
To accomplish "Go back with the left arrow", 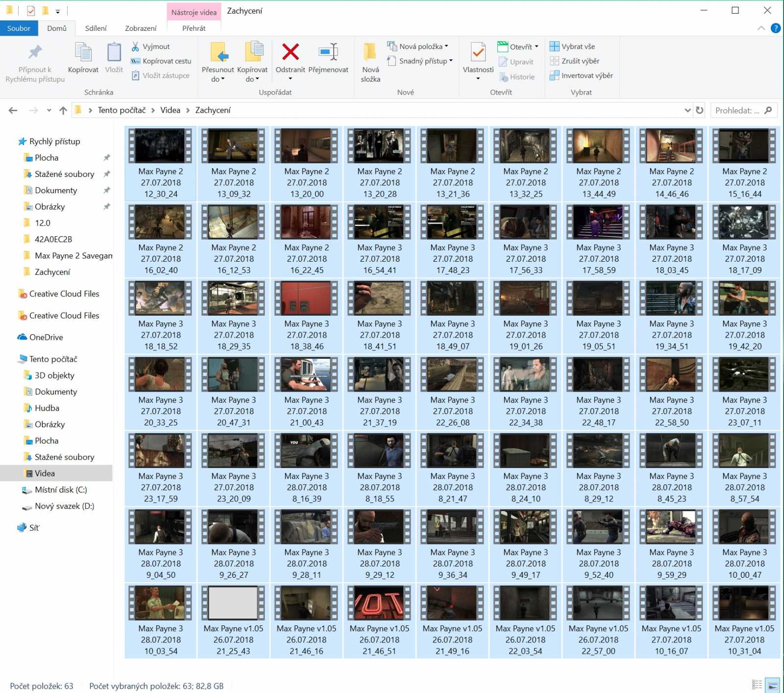I will pos(13,110).
